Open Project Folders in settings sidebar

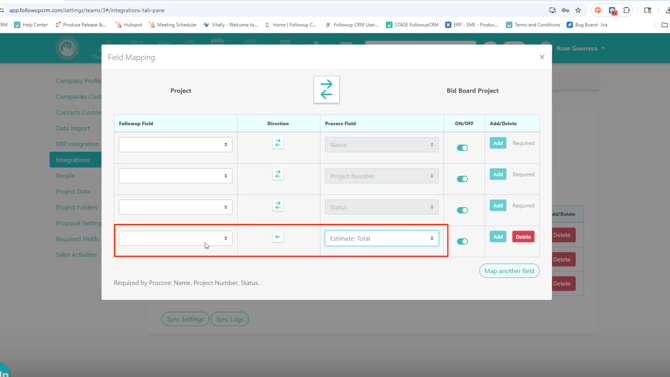[76, 207]
